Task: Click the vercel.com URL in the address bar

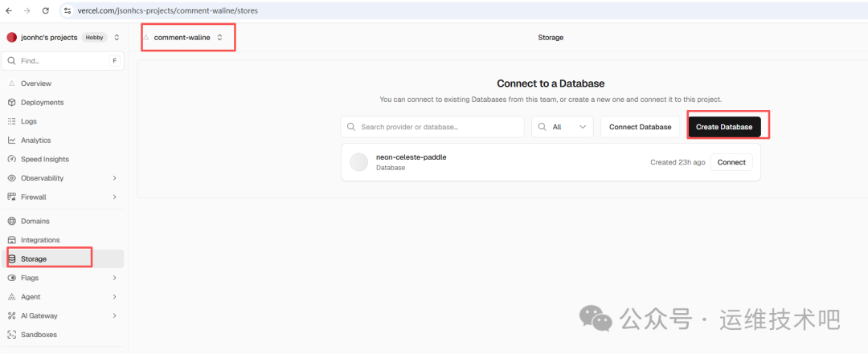Action: (x=167, y=10)
